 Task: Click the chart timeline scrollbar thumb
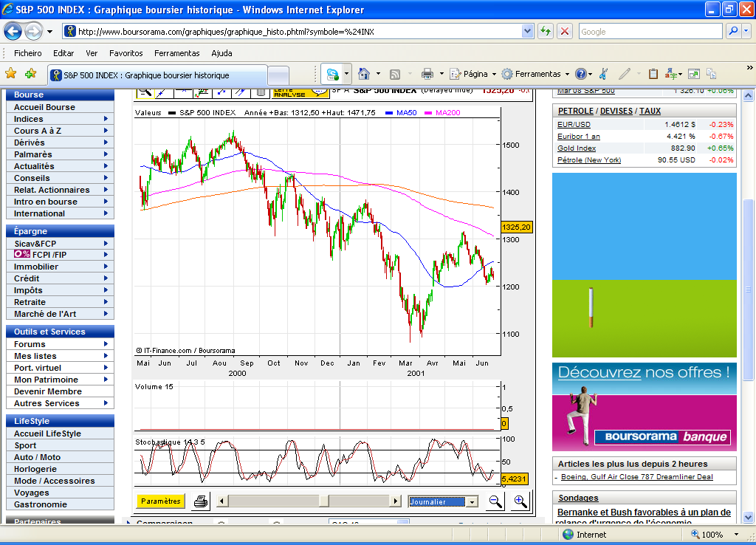pos(323,501)
